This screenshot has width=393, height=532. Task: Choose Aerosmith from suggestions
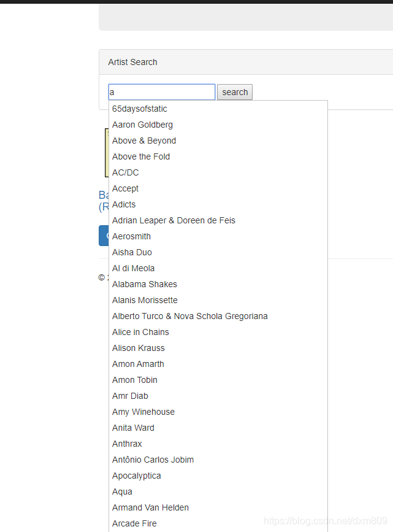point(218,236)
